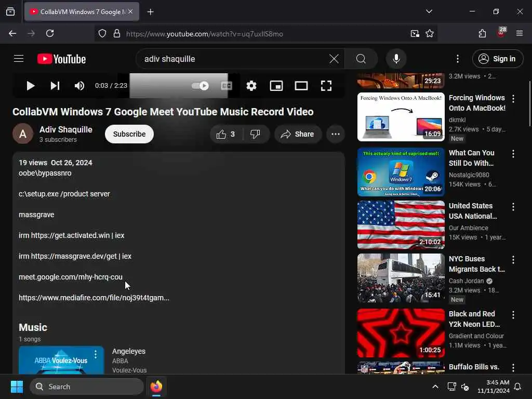The height and width of the screenshot is (399, 532).
Task: Go back in browser
Action: coord(12,33)
